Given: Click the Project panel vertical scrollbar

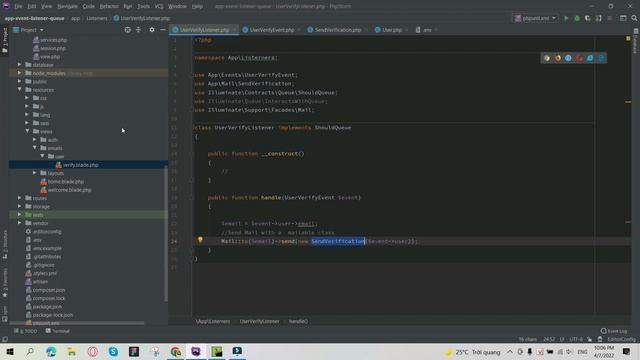Looking at the screenshot, I should pos(166,233).
